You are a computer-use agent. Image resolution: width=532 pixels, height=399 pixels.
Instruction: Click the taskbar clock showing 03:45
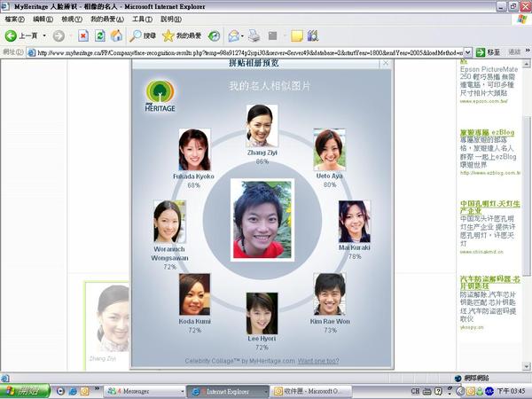tap(512, 391)
